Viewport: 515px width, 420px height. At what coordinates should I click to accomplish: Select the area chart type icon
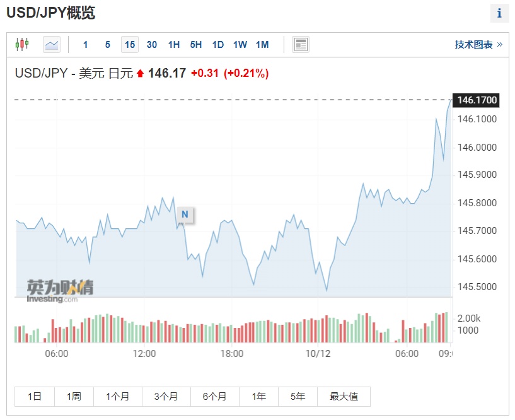pos(52,44)
